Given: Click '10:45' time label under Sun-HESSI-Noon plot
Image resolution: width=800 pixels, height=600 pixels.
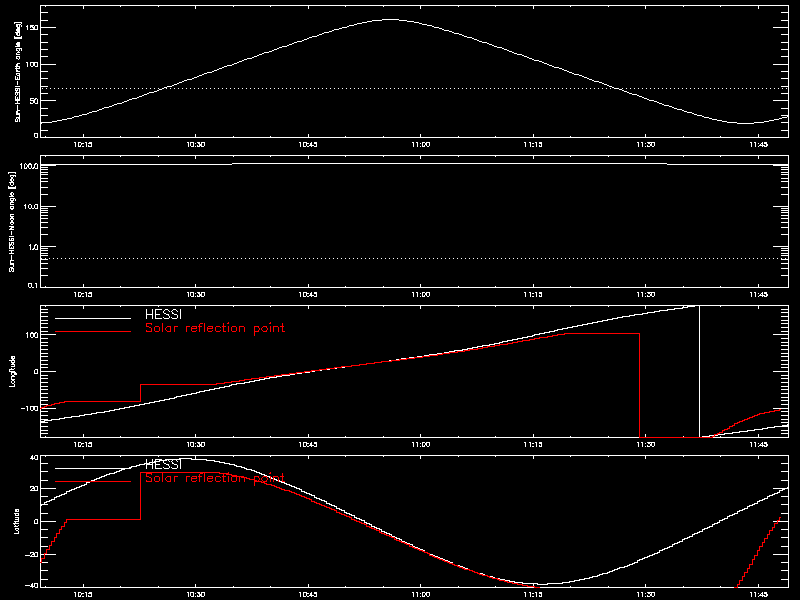Looking at the screenshot, I should tap(308, 295).
